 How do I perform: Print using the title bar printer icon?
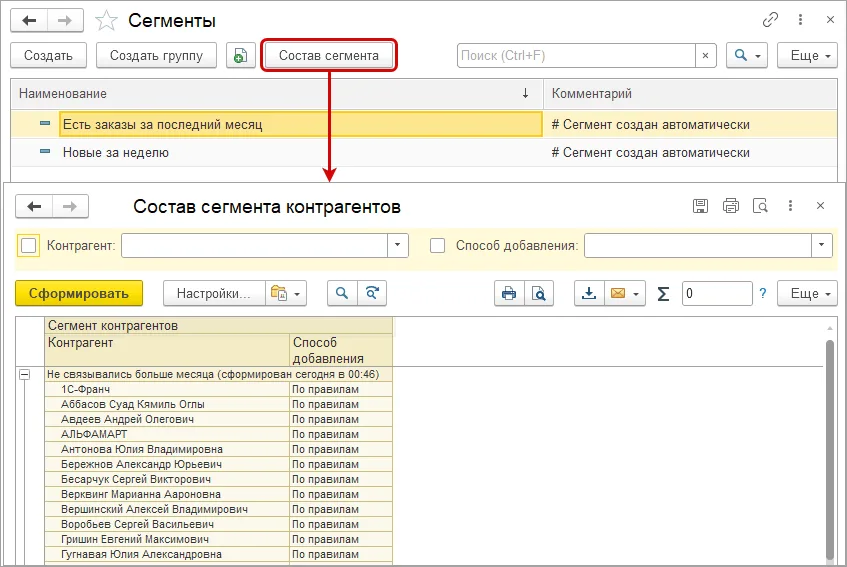(730, 206)
